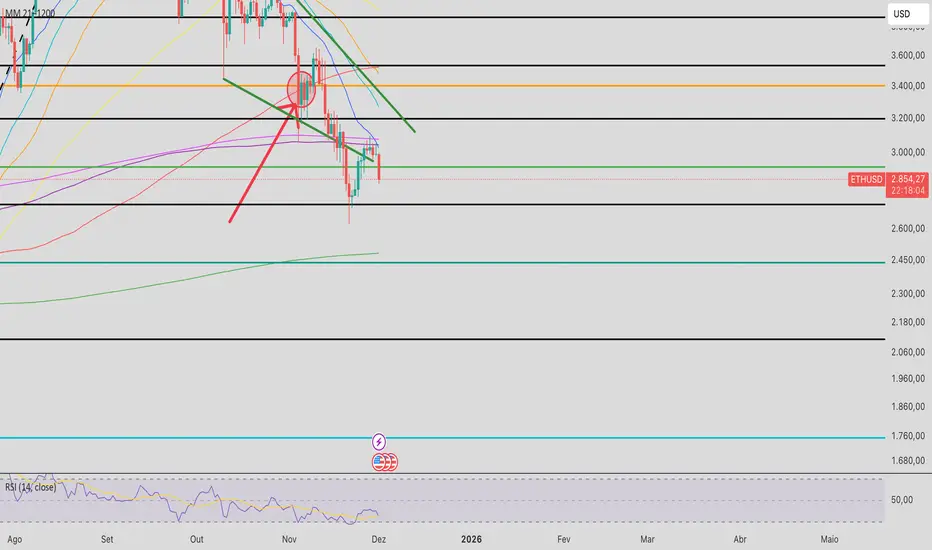Select the red circle highlight on candles
This screenshot has height=550, width=932.
(301, 89)
